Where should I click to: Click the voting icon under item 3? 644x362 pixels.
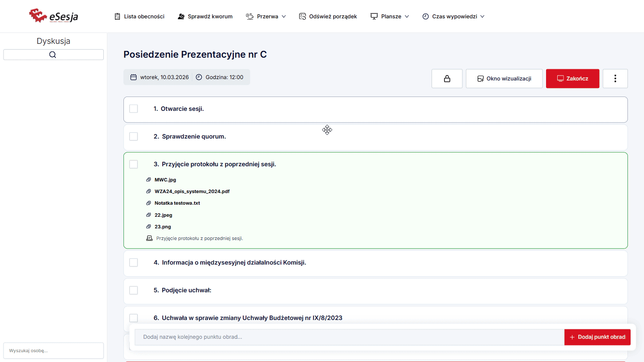click(x=149, y=238)
